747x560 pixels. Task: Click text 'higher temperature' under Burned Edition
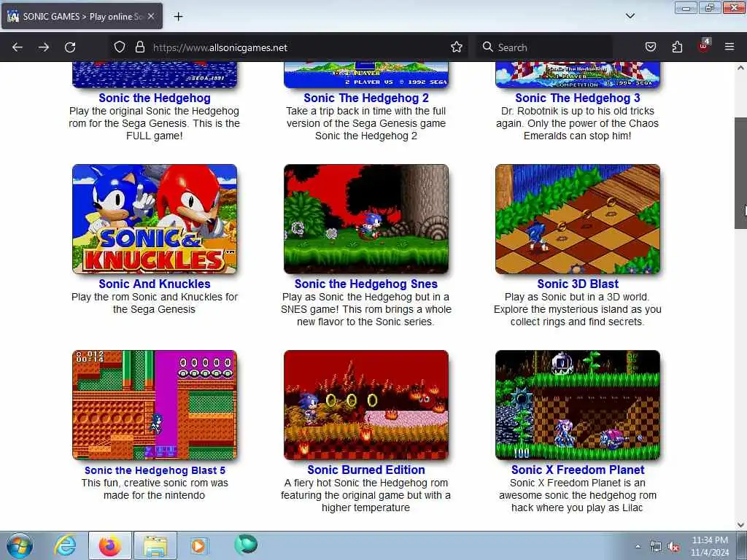click(366, 507)
